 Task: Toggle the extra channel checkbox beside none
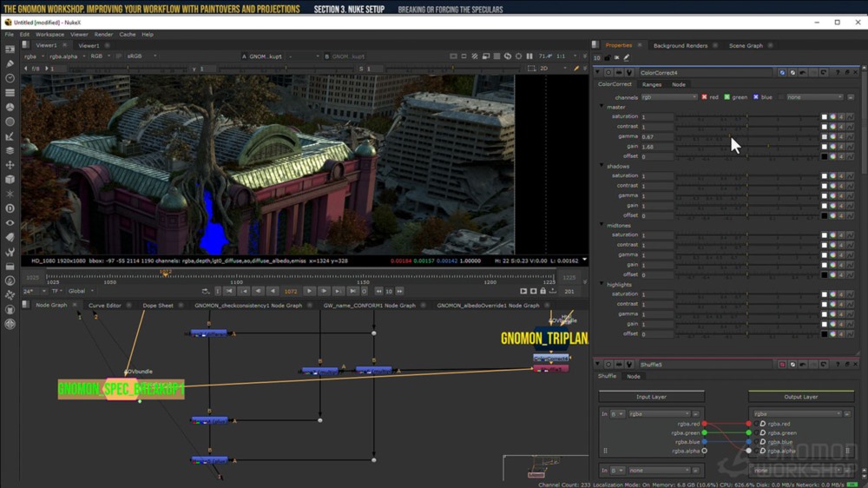(781, 97)
